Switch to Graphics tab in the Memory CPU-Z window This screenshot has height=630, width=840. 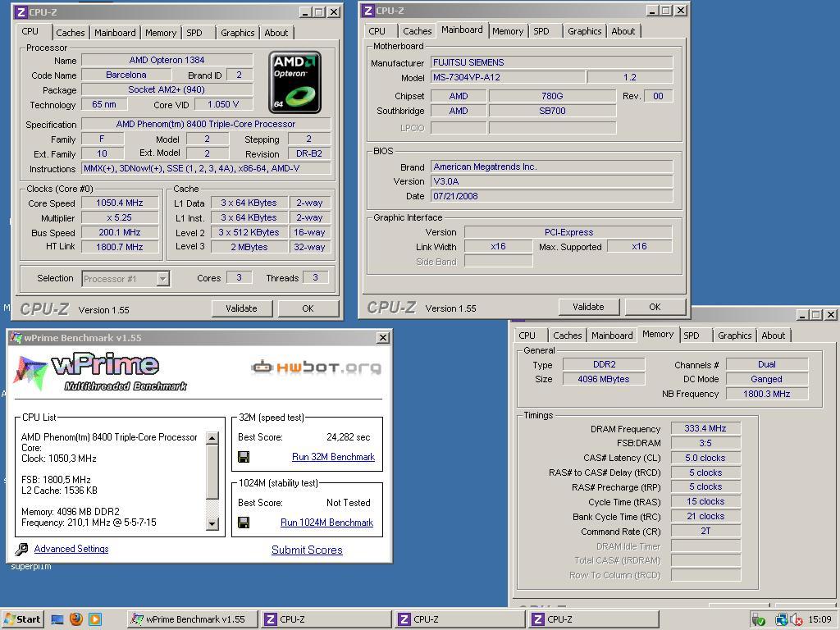point(734,336)
